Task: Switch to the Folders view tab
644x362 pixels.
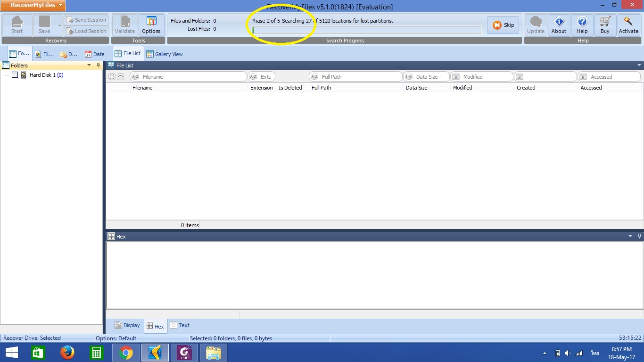Action: (20, 54)
